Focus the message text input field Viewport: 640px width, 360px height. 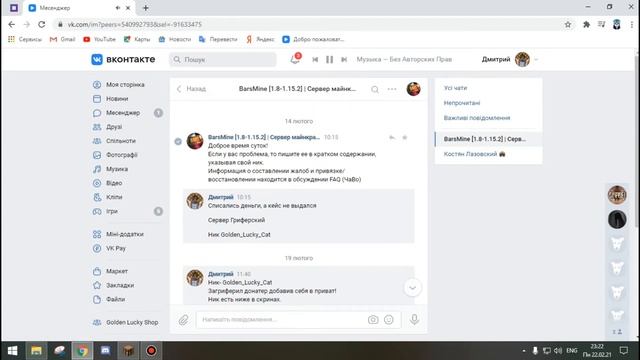click(282, 320)
